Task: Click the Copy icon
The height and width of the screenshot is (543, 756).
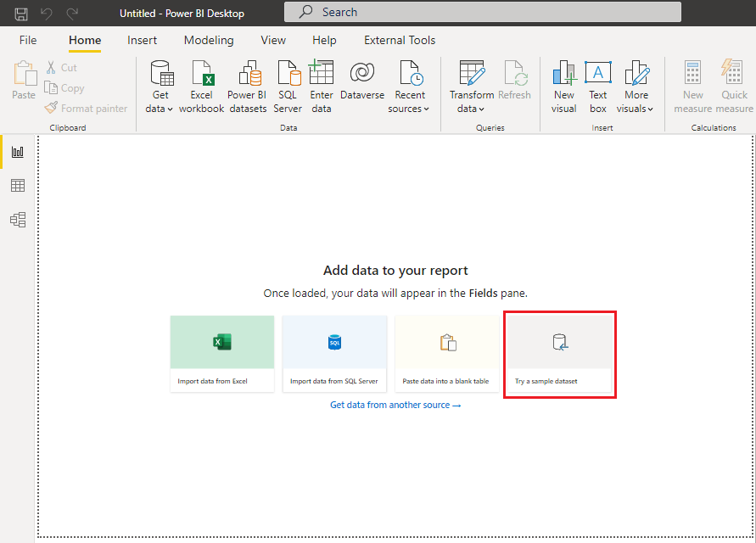Action: [x=51, y=87]
